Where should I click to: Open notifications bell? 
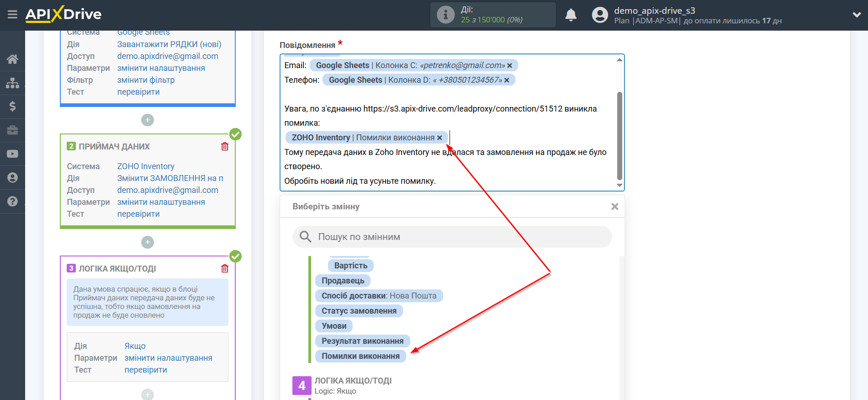point(571,15)
